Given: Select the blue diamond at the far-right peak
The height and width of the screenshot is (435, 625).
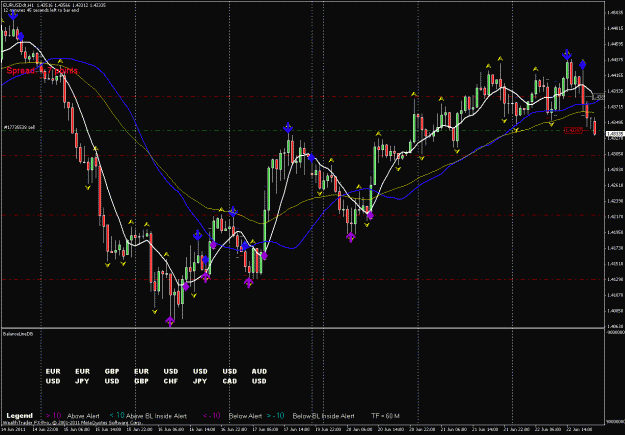Looking at the screenshot, I should (582, 65).
